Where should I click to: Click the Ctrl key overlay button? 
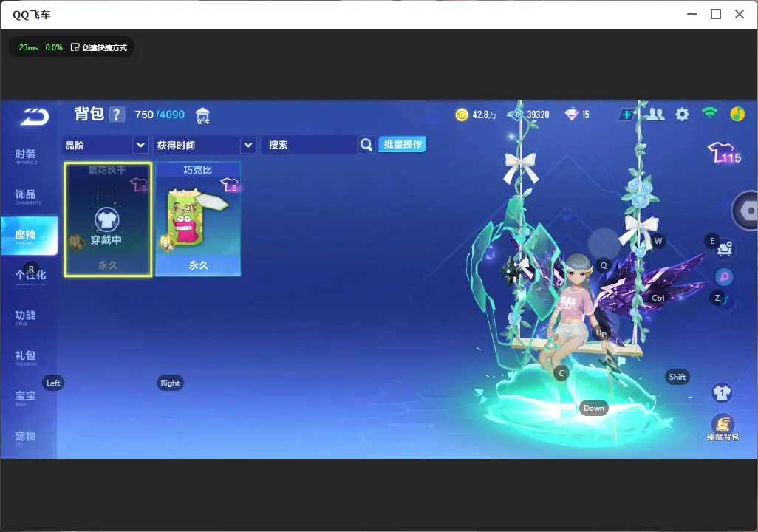pyautogui.click(x=658, y=298)
